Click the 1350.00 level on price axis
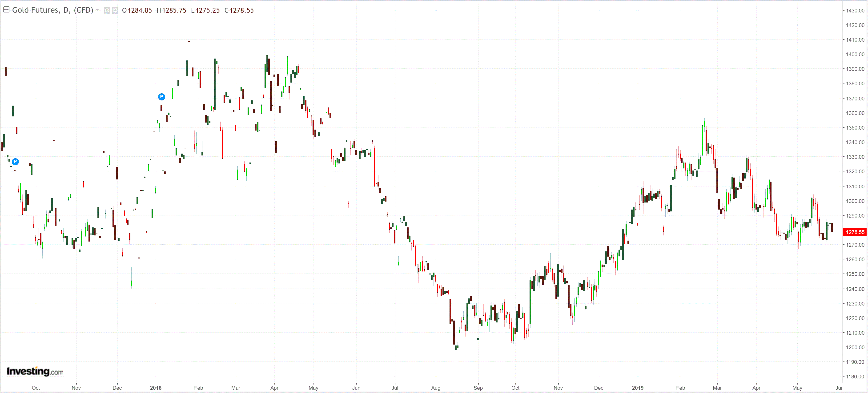 [855, 128]
